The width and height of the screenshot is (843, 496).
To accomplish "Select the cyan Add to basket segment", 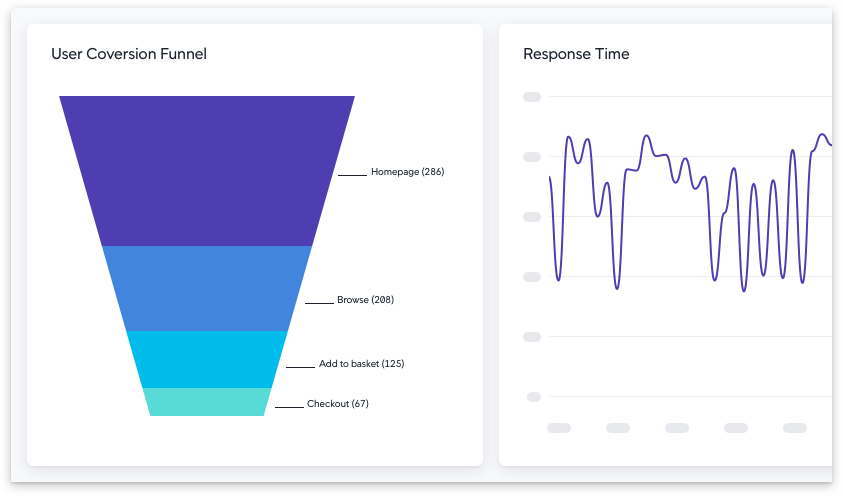I will (x=207, y=359).
